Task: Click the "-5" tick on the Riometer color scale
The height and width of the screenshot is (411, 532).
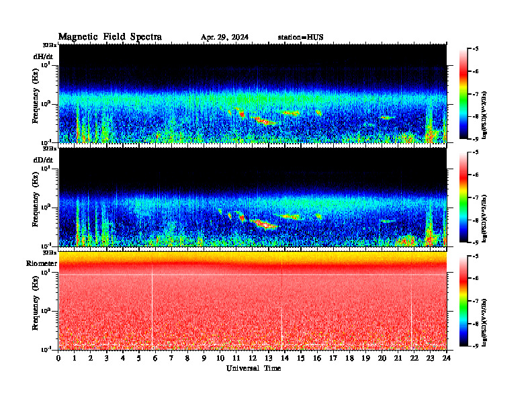Action: click(476, 256)
